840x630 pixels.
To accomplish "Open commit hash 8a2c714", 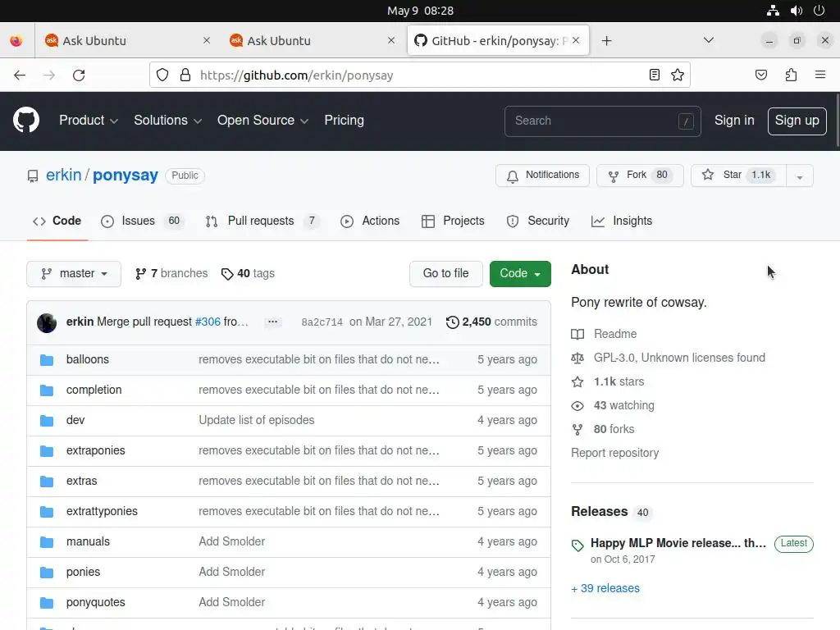I will tap(322, 322).
